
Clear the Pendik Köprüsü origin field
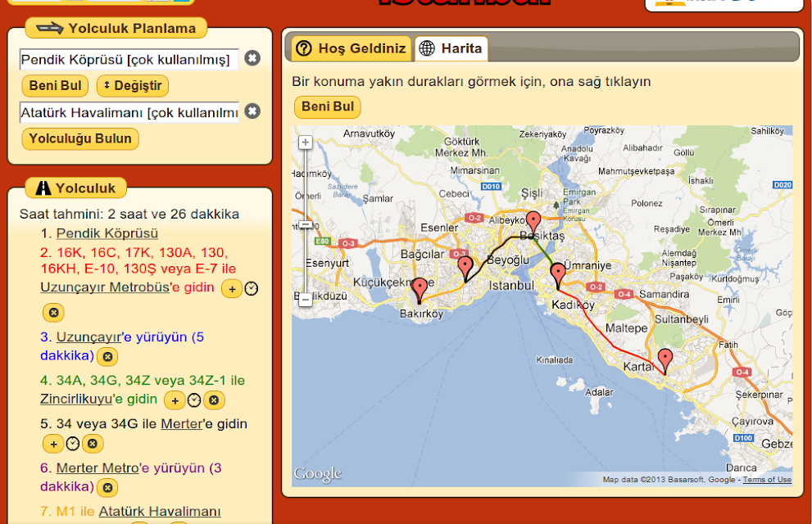(252, 58)
